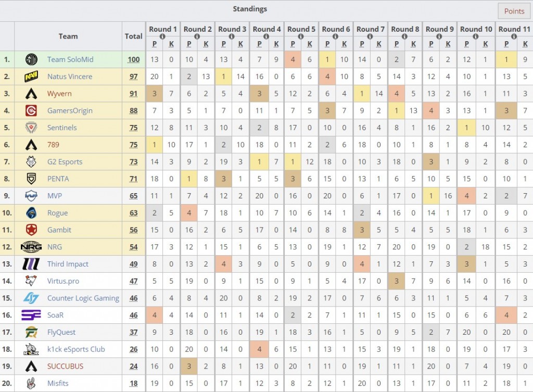This screenshot has height=392, width=533.
Task: Open the GamersOrigin team link
Action: (70, 111)
